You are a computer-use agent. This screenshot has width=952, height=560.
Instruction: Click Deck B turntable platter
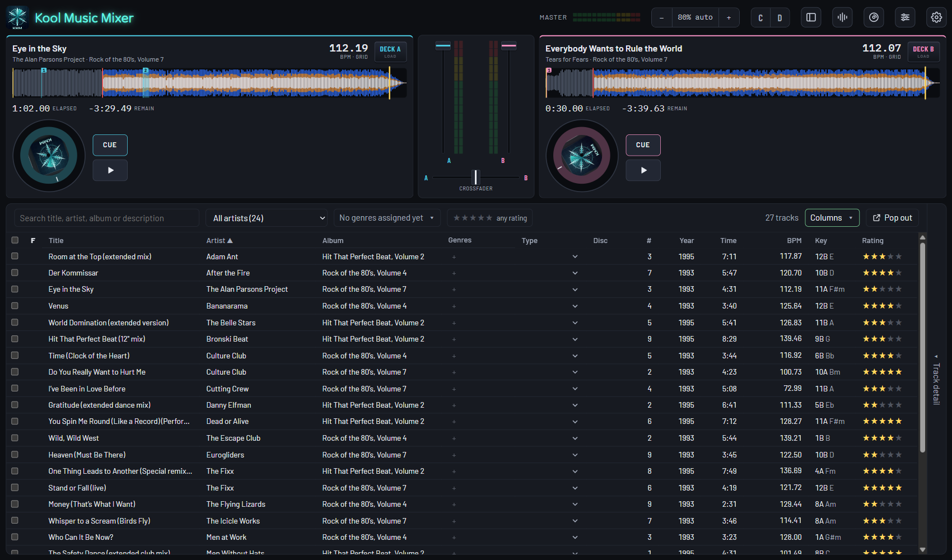point(582,156)
